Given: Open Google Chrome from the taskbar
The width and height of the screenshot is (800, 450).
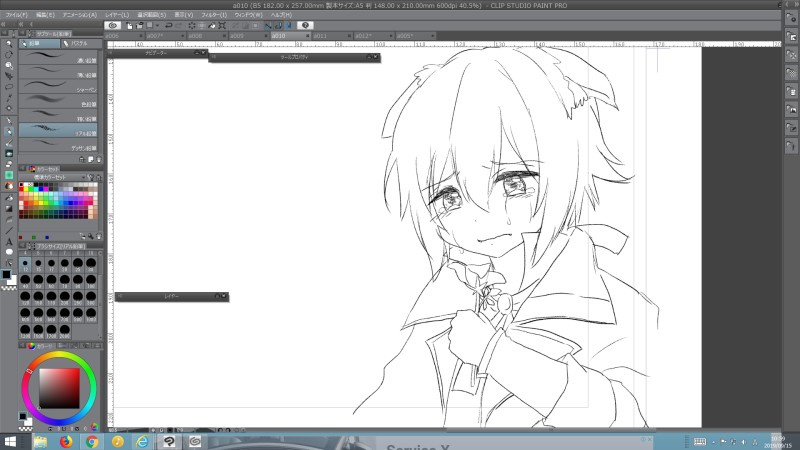Looking at the screenshot, I should [92, 441].
